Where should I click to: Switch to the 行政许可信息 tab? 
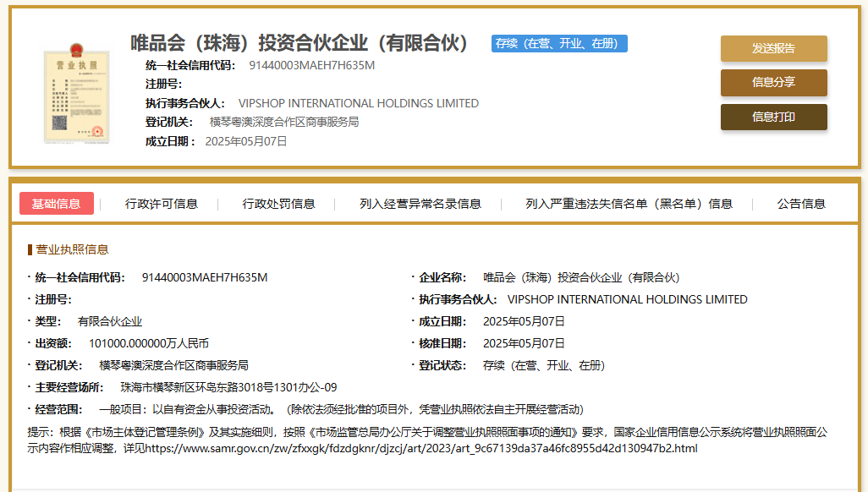point(161,205)
